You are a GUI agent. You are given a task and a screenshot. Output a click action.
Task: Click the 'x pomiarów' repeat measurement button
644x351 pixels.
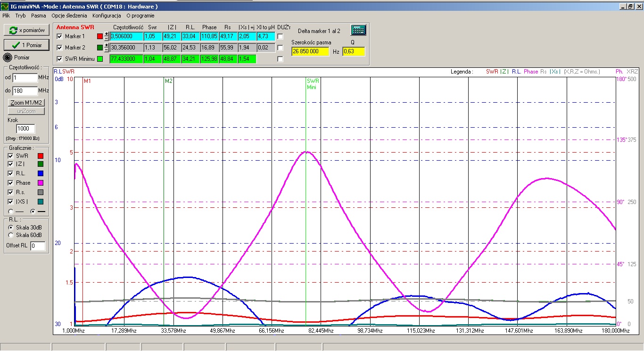[26, 30]
